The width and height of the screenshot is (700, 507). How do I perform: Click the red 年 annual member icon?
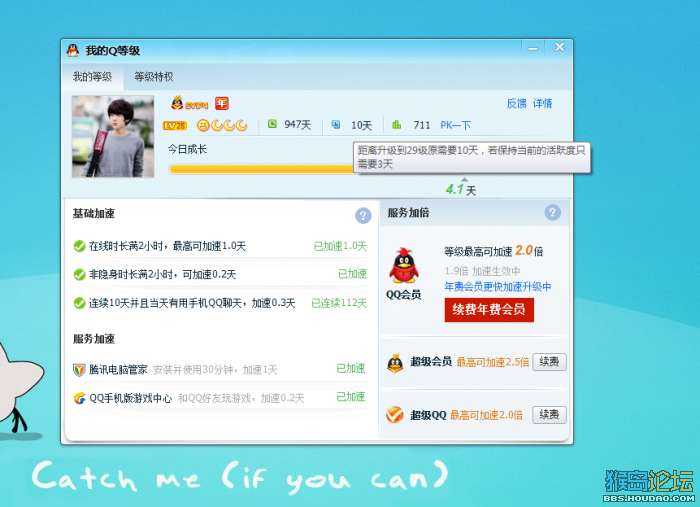pyautogui.click(x=221, y=104)
